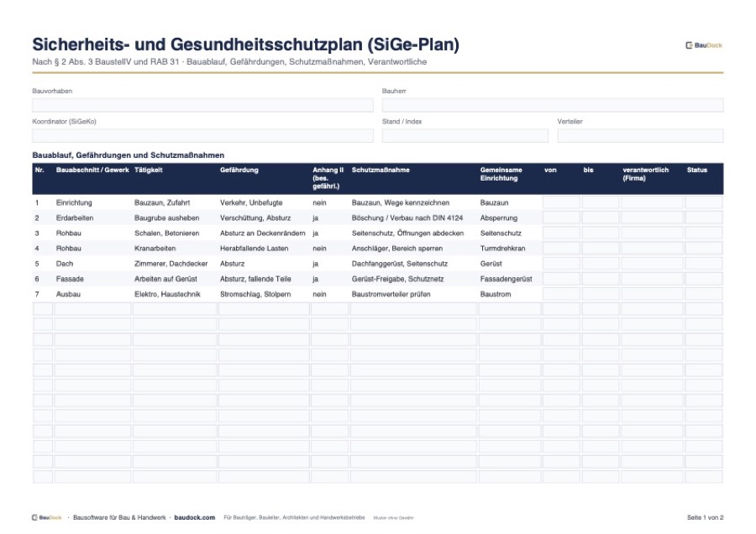
Task: Select 'Einrichtung' cell in row 1
Action: pyautogui.click(x=74, y=203)
